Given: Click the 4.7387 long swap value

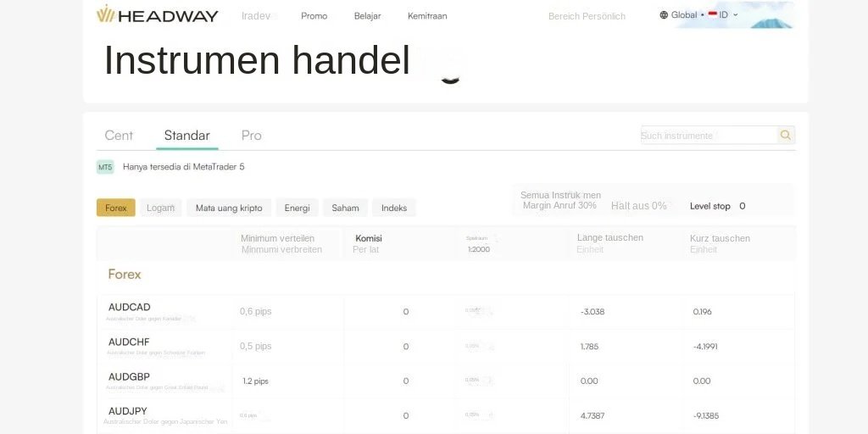Looking at the screenshot, I should coord(593,415).
